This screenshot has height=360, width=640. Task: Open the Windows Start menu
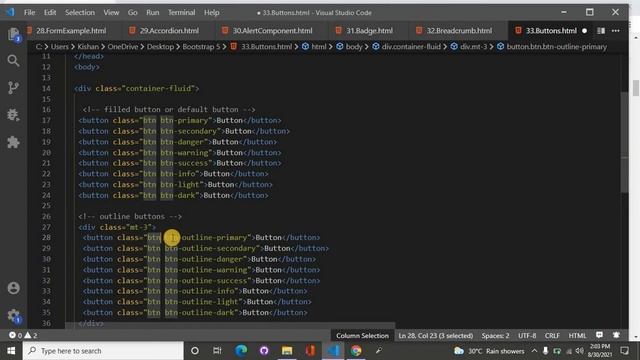[11, 351]
